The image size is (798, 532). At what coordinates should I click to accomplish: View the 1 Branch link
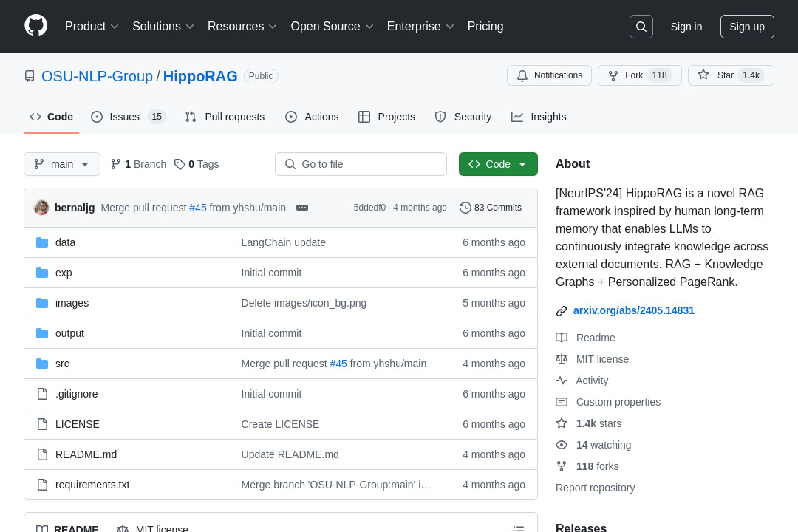[138, 164]
